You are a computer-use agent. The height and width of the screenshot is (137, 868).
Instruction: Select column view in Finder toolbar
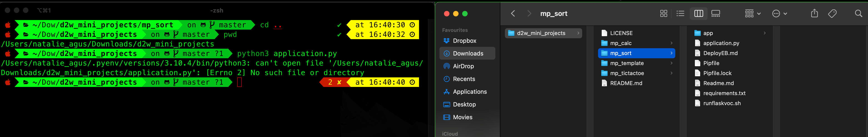(698, 13)
